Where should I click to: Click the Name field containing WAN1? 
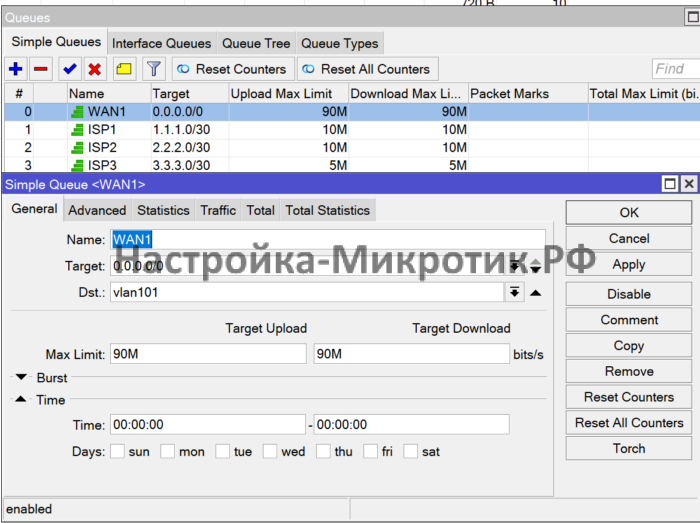[x=328, y=239]
